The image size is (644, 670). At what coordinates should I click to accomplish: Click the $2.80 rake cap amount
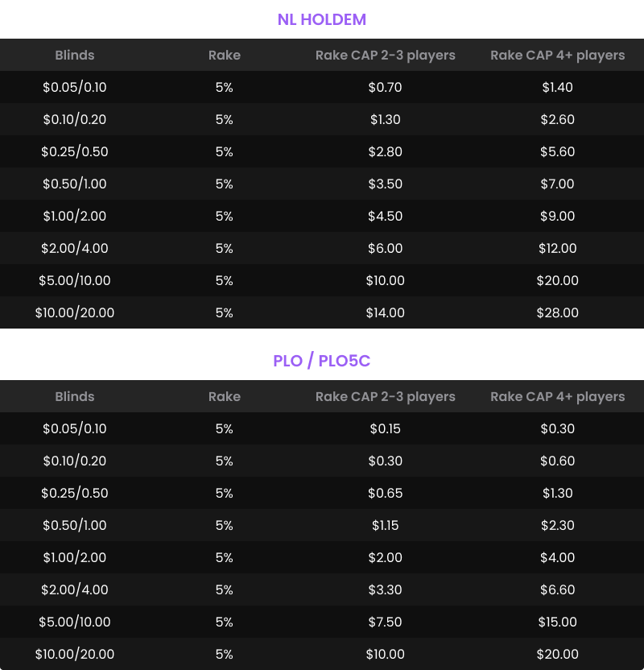[x=385, y=152]
